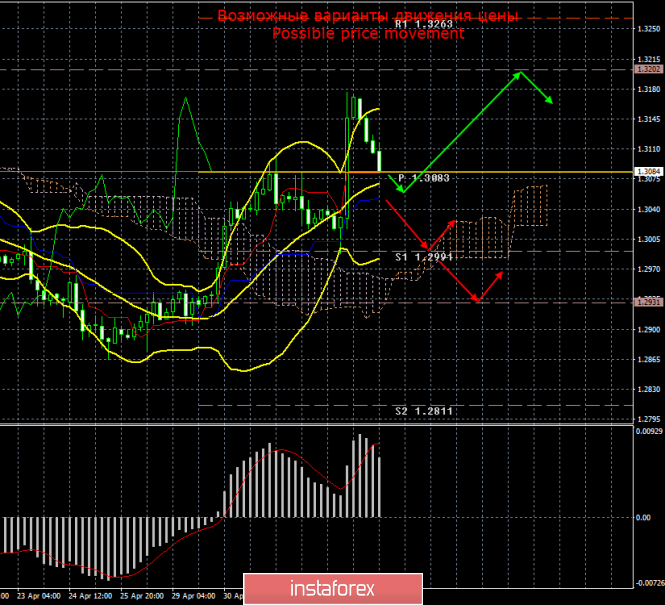This screenshot has height=605, width=665.
Task: Select the R1 1.3263 resistance label
Action: click(424, 24)
